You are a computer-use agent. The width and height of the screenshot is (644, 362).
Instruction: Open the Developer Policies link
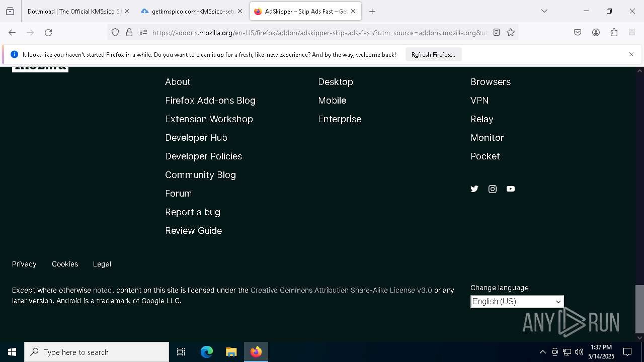(x=204, y=156)
